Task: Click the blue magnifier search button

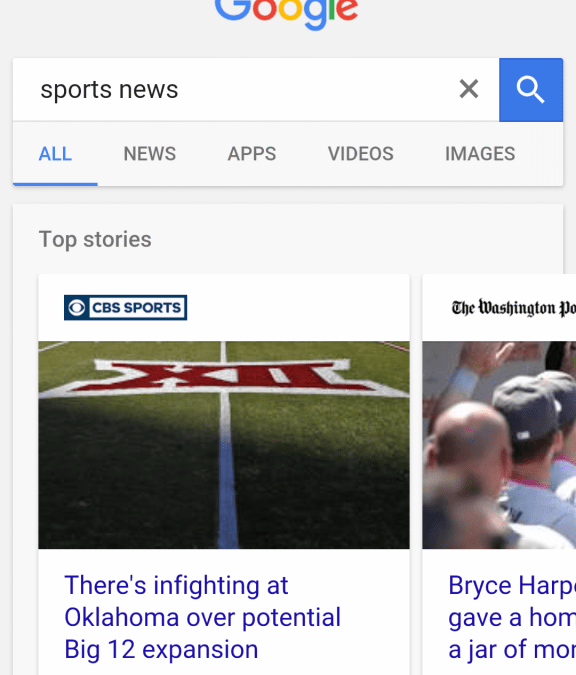Action: point(531,90)
